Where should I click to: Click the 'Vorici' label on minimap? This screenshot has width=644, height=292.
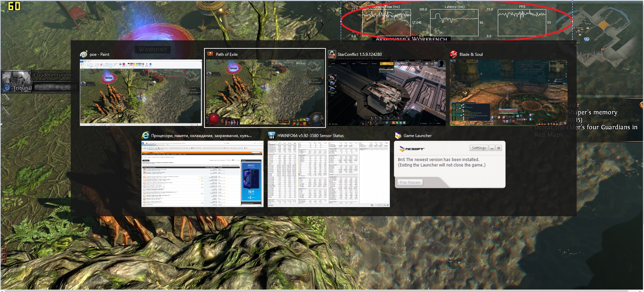click(580, 31)
